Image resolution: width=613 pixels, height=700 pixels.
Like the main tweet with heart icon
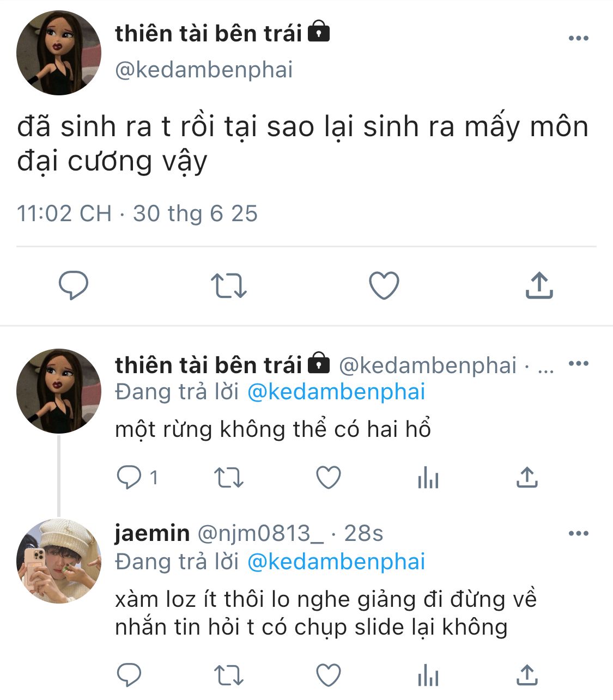384,285
